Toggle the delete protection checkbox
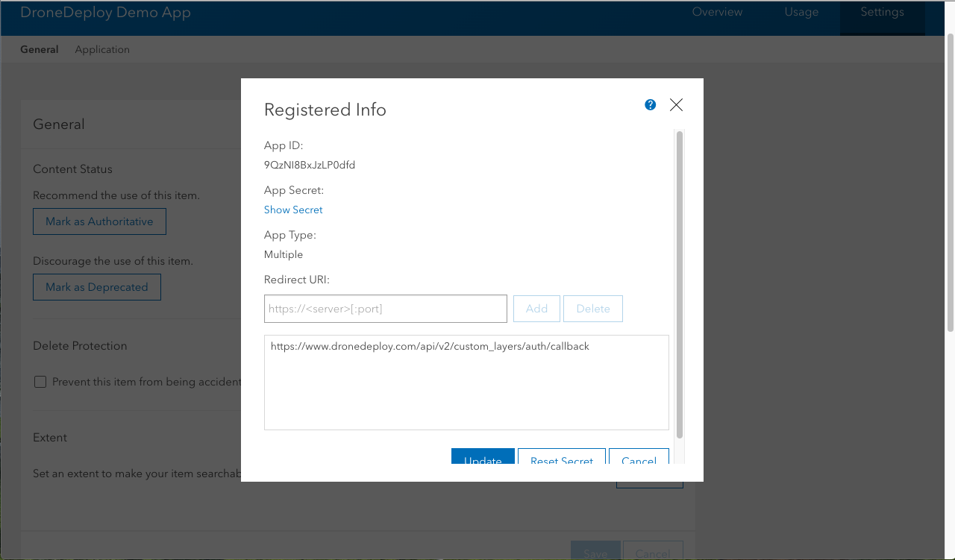The image size is (955, 560). [40, 382]
